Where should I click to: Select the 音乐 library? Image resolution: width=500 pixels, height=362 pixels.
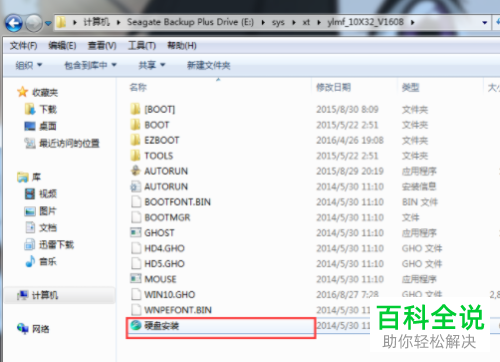tap(48, 262)
